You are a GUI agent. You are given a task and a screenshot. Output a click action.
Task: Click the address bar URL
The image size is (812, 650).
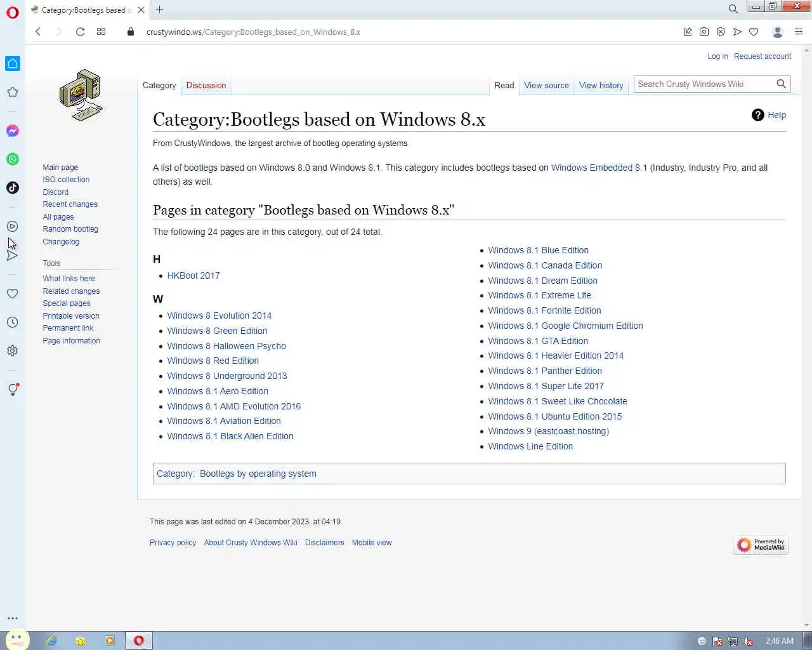tap(253, 32)
